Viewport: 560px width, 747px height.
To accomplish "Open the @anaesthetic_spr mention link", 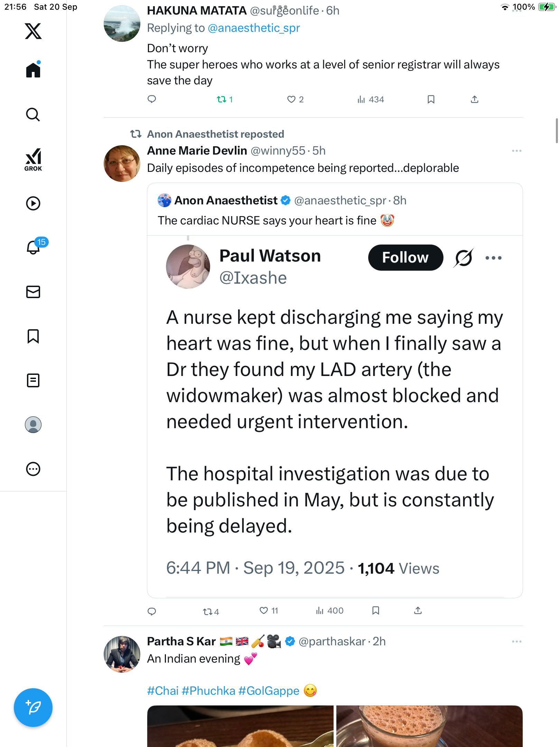I will [254, 28].
